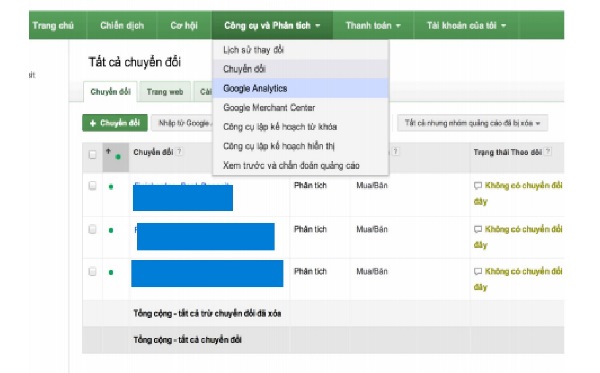The width and height of the screenshot is (600, 373).
Task: Select Google Merchant Center menu entry
Action: [300, 108]
